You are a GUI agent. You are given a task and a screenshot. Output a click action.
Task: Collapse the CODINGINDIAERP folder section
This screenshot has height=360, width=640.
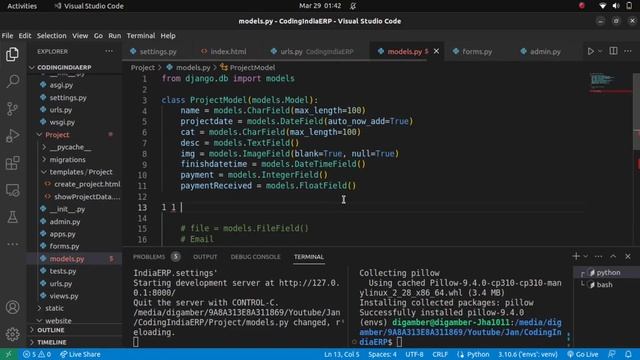(x=64, y=67)
